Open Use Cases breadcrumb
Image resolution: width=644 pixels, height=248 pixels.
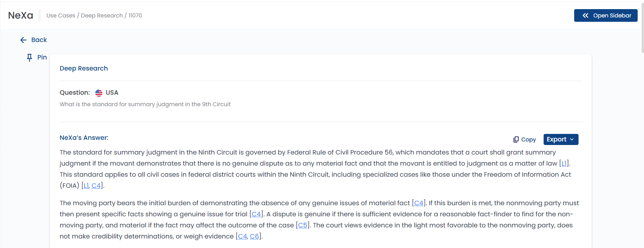[x=61, y=15]
